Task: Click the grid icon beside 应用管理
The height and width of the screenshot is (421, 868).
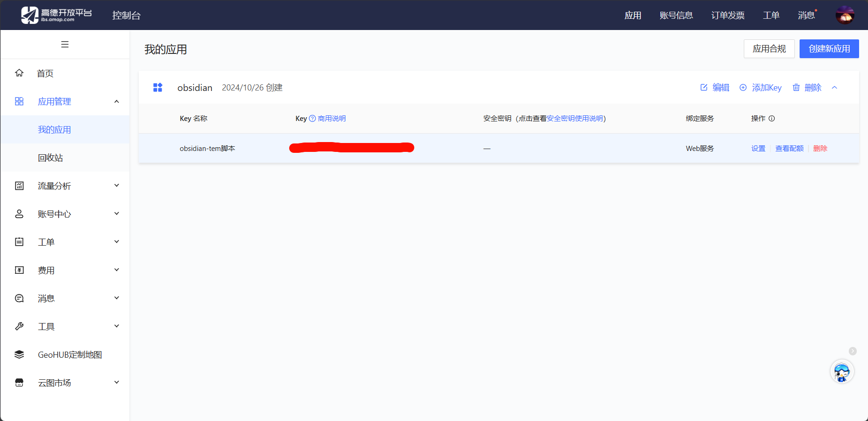Action: pos(19,101)
